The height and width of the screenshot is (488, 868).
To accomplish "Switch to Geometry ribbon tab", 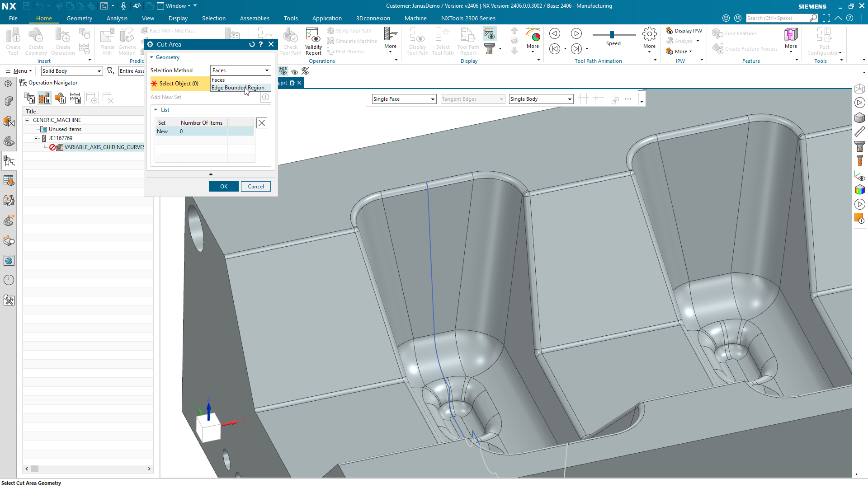I will (x=79, y=18).
